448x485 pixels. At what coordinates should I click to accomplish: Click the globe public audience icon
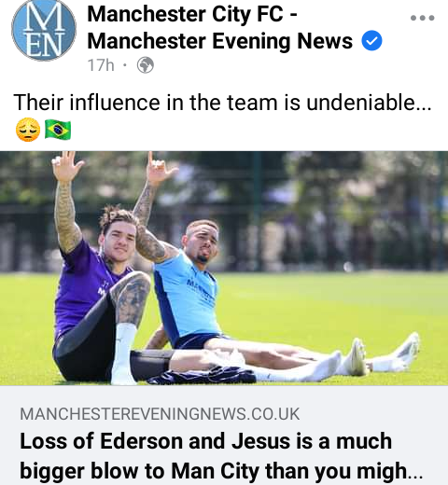tap(146, 65)
